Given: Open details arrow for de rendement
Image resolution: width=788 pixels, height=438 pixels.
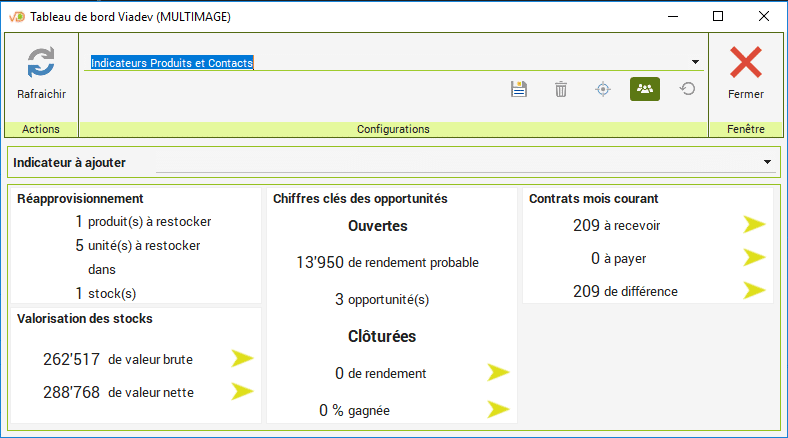Looking at the screenshot, I should 498,373.
